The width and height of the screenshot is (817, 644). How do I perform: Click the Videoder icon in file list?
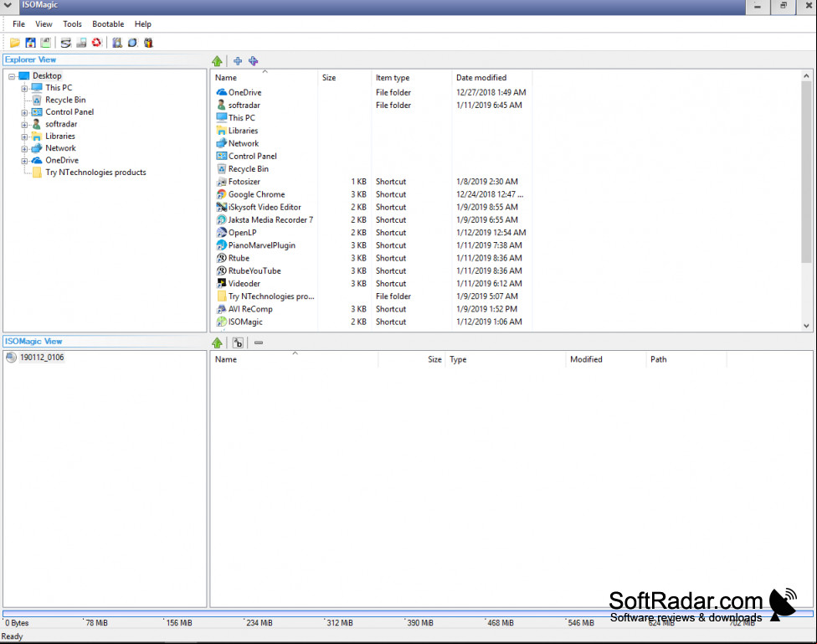click(222, 284)
